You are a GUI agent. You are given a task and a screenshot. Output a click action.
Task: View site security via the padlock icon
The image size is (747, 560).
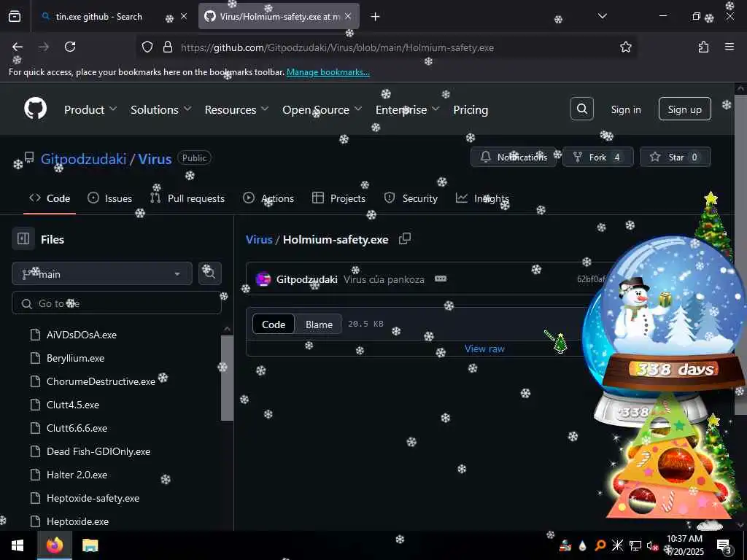168,47
